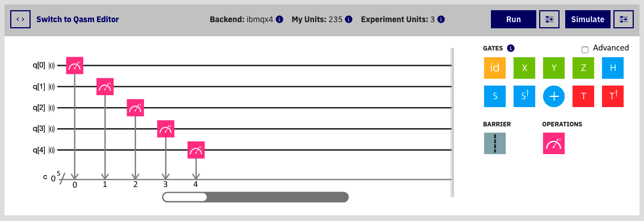
Task: Enable the Advanced gates checkbox
Action: point(585,50)
